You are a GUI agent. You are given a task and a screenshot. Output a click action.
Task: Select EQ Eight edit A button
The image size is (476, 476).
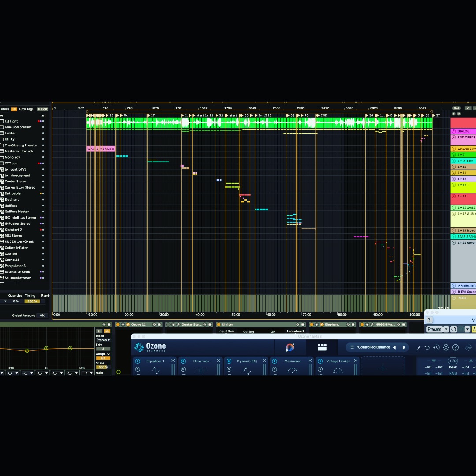point(103,349)
